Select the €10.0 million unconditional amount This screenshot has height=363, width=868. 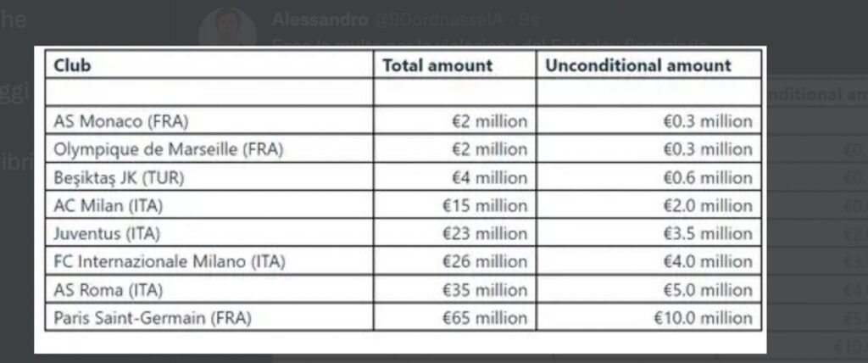point(702,318)
